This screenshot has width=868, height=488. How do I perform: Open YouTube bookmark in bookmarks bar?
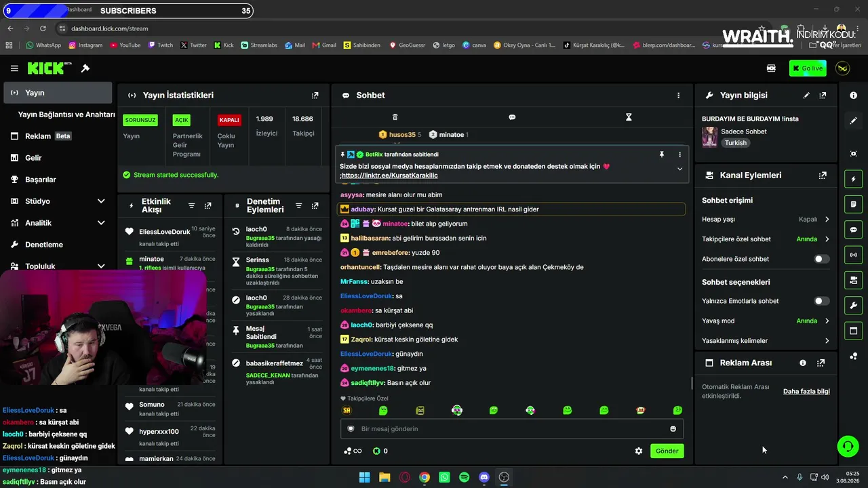pyautogui.click(x=125, y=45)
